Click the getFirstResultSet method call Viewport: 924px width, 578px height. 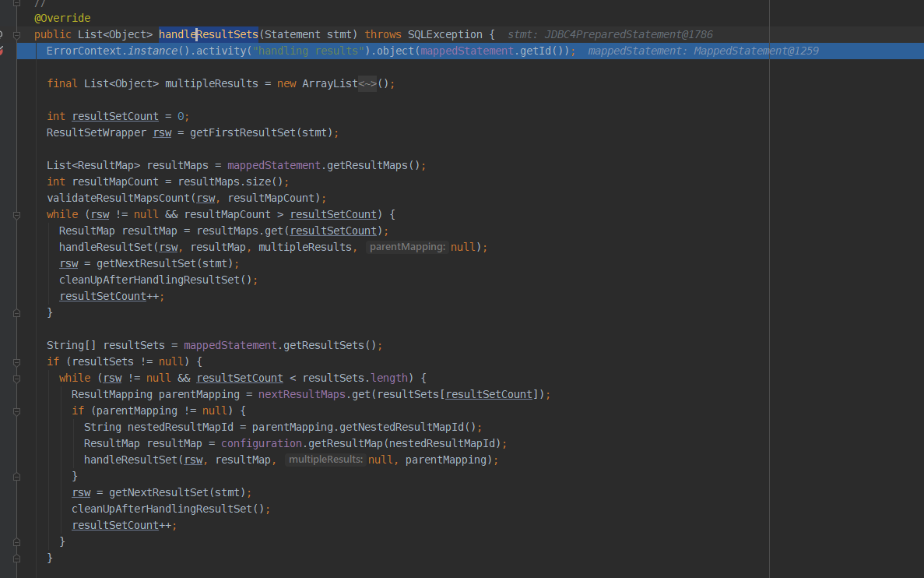242,132
